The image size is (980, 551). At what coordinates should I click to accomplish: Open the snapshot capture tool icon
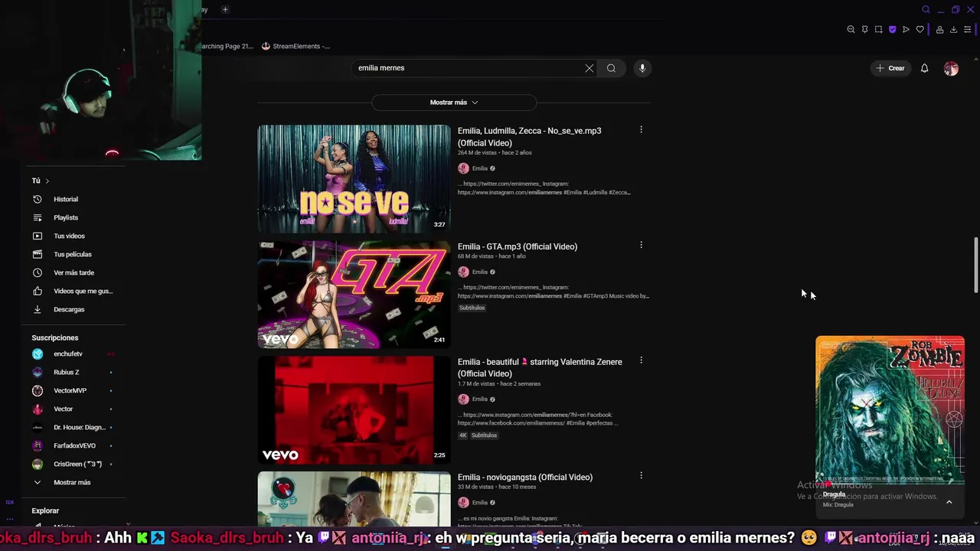coord(878,30)
